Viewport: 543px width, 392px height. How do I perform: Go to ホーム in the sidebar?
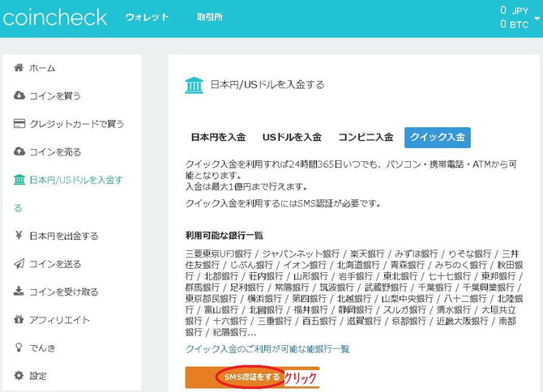42,68
